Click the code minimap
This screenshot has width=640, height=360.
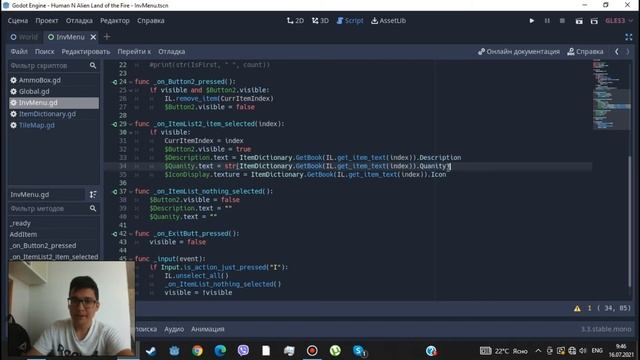(x=611, y=95)
